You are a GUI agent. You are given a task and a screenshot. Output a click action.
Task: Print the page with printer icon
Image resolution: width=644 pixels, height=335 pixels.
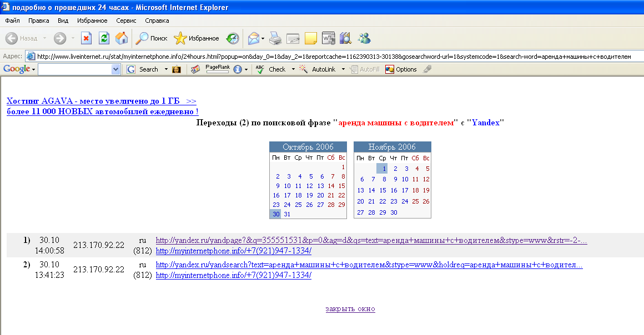pyautogui.click(x=275, y=38)
